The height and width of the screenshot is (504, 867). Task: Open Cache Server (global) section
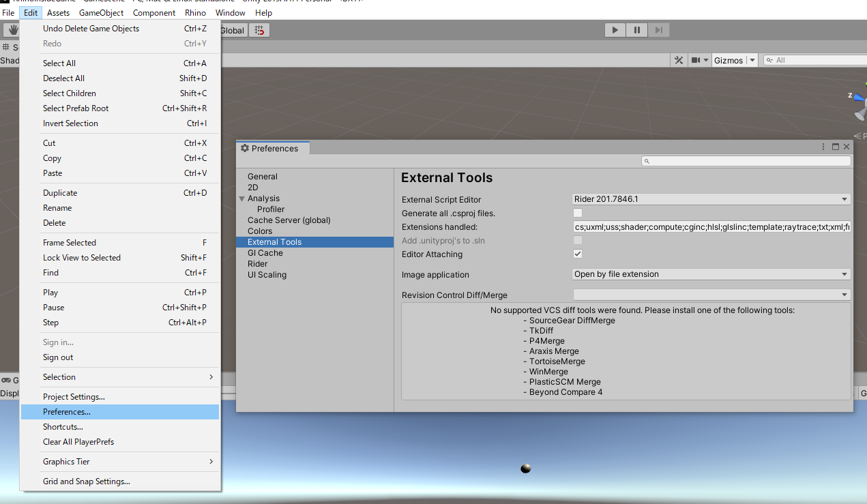(x=289, y=220)
